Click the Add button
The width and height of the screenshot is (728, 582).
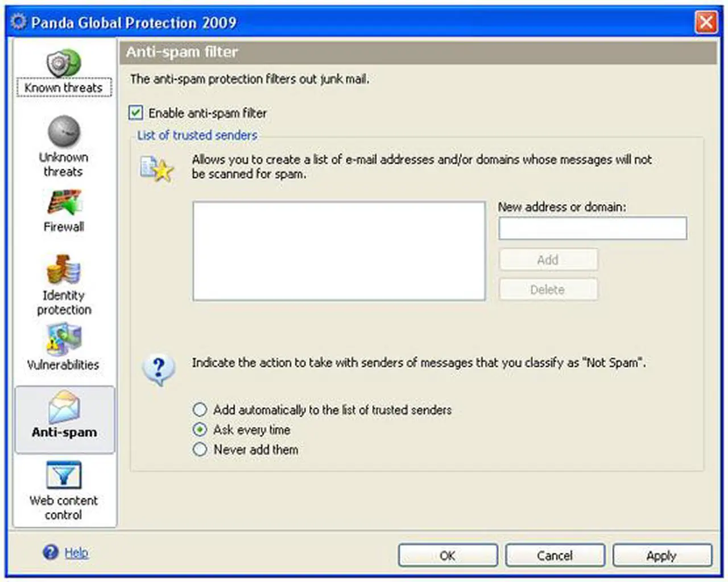pyautogui.click(x=548, y=260)
